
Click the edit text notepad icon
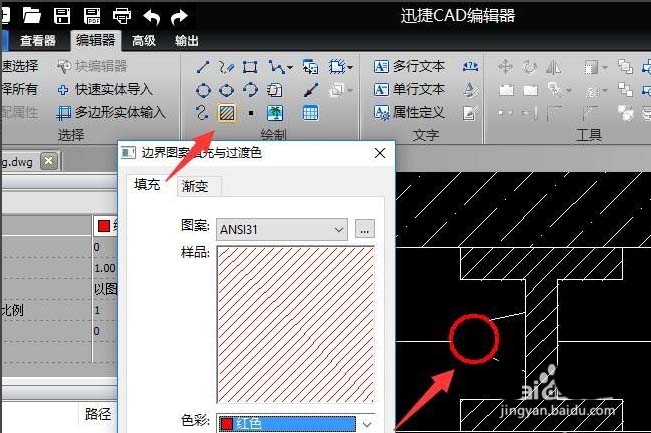[x=470, y=113]
